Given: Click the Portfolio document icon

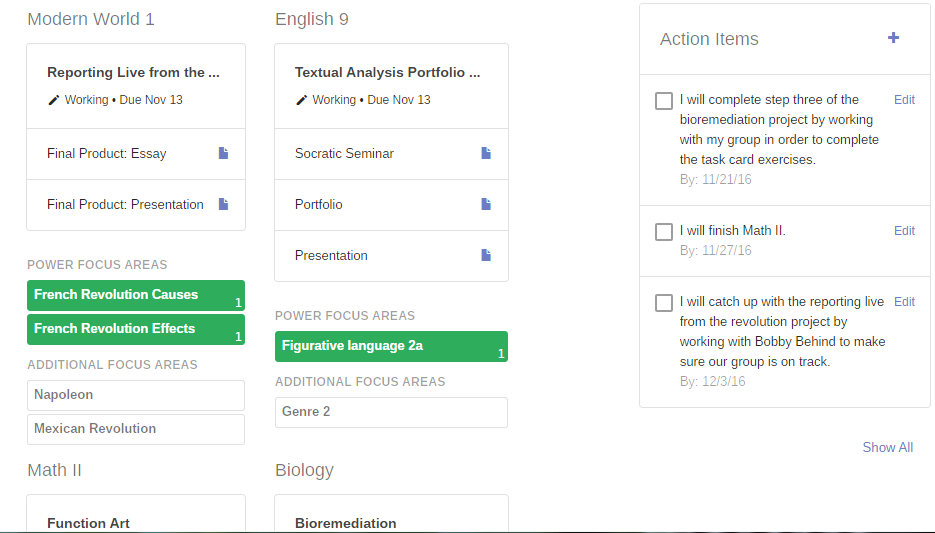Looking at the screenshot, I should point(486,204).
